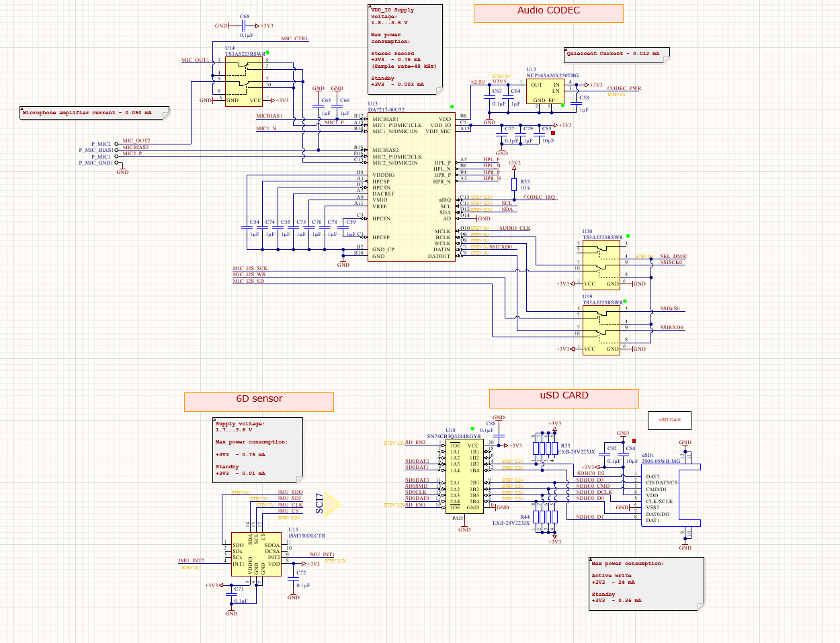Select the 6D sensor supply voltage note
The image size is (840, 643).
tap(258, 449)
